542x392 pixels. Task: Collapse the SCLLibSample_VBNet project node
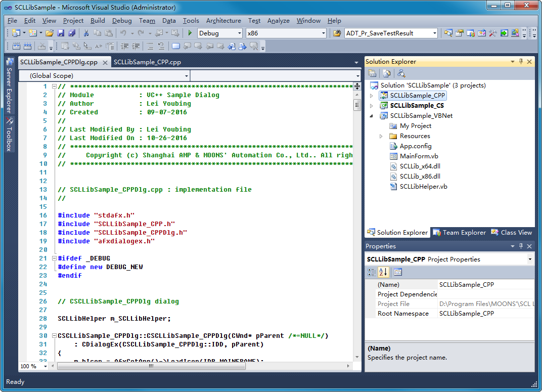point(372,116)
